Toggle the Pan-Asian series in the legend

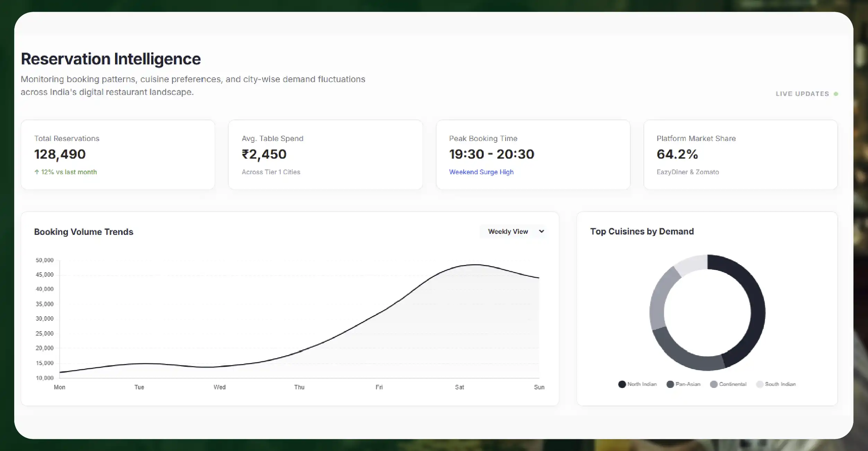[688, 384]
